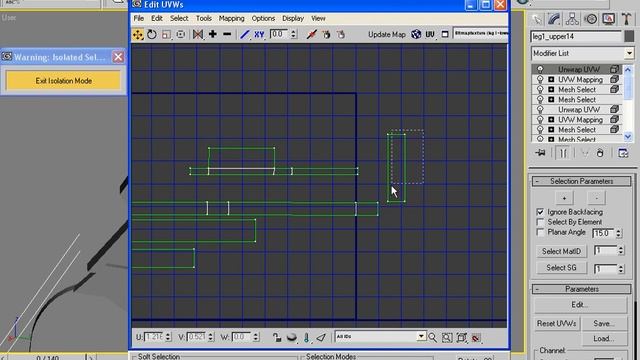Image resolution: width=640 pixels, height=360 pixels.
Task: Click the Mirror tool icon
Action: point(198,35)
